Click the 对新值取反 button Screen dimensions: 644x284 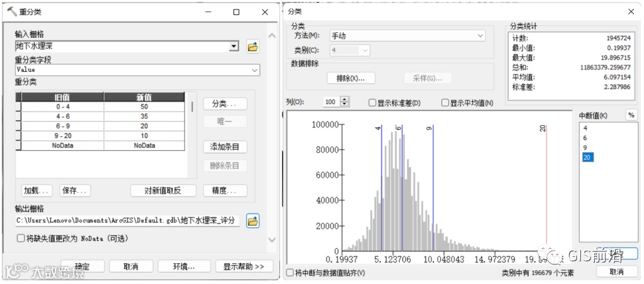(163, 191)
